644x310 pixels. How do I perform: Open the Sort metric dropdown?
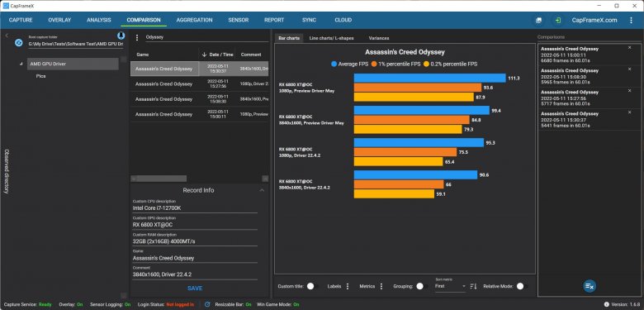tap(451, 286)
